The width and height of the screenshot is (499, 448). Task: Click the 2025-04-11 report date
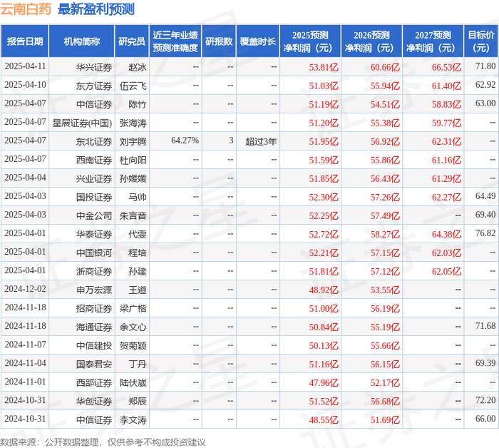(x=25, y=66)
